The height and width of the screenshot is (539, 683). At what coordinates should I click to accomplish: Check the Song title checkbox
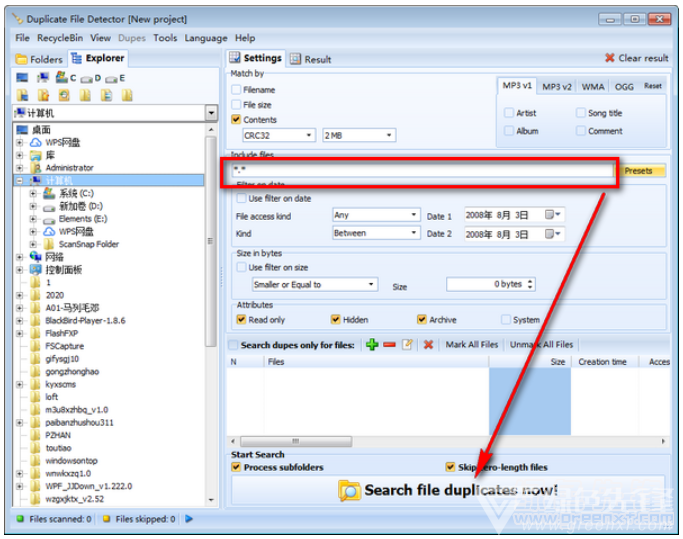point(581,113)
